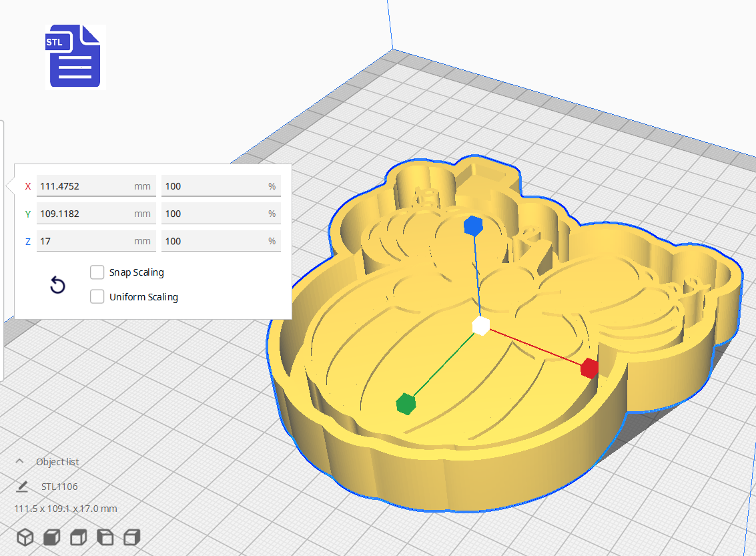Select the left side view icon
The height and width of the screenshot is (556, 756).
(x=105, y=537)
